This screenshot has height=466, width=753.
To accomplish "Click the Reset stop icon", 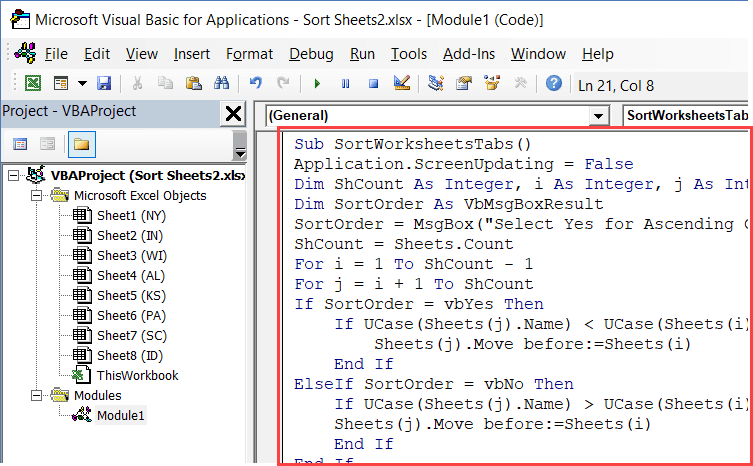I will pyautogui.click(x=373, y=84).
